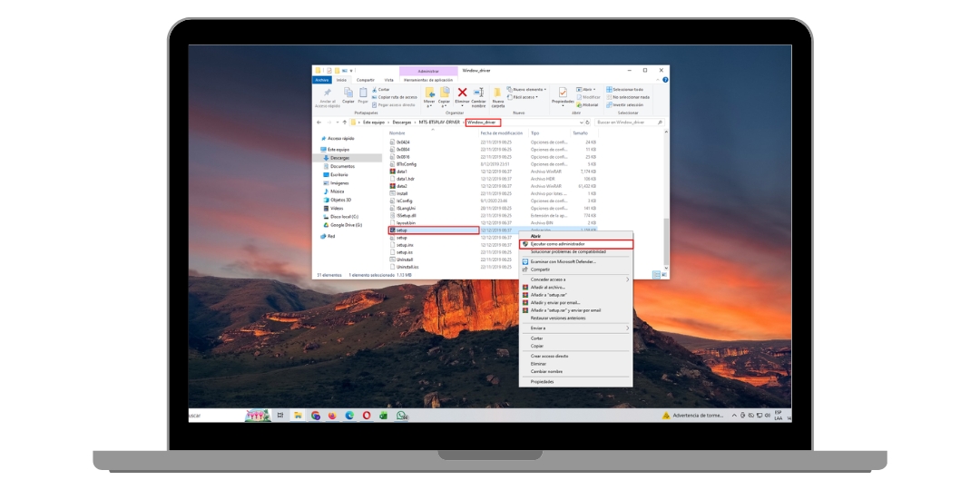
Task: Click the Nueva carpeta icon
Action: tap(497, 93)
